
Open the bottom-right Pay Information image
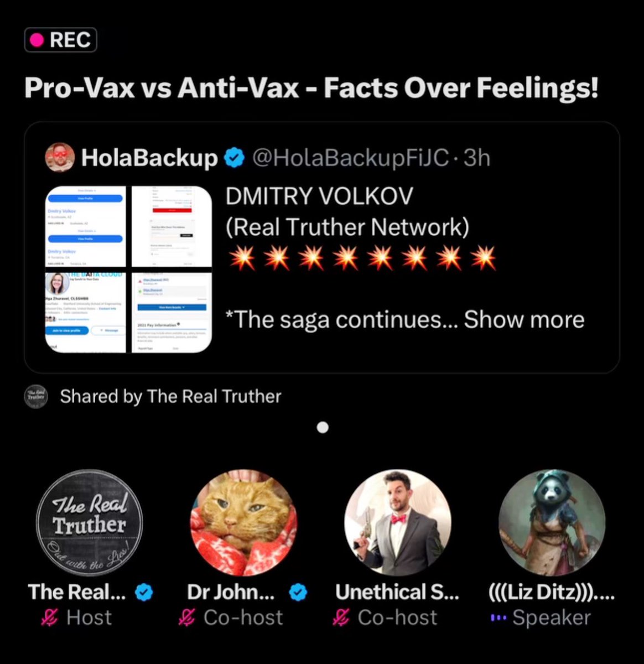(x=172, y=312)
